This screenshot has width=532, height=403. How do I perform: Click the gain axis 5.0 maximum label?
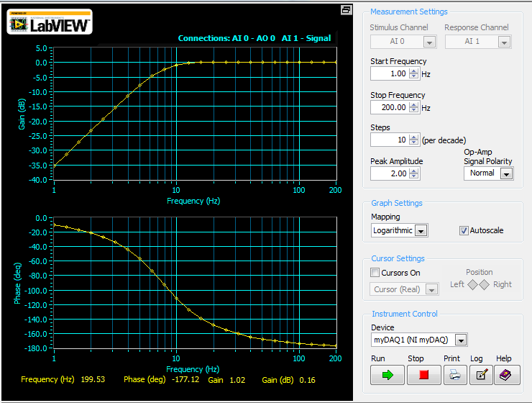(x=42, y=48)
